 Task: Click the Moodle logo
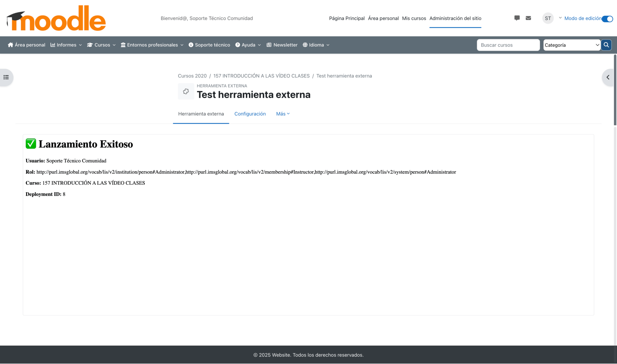pos(56,18)
